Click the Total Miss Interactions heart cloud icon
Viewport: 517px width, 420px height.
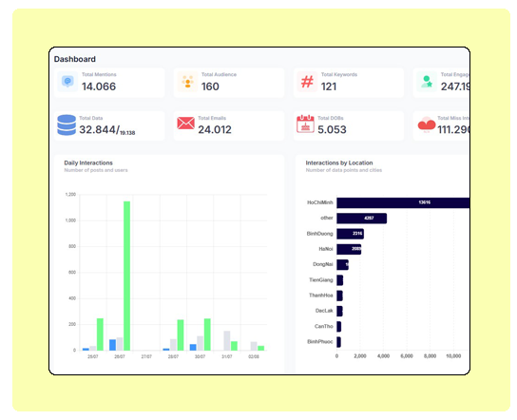point(427,124)
